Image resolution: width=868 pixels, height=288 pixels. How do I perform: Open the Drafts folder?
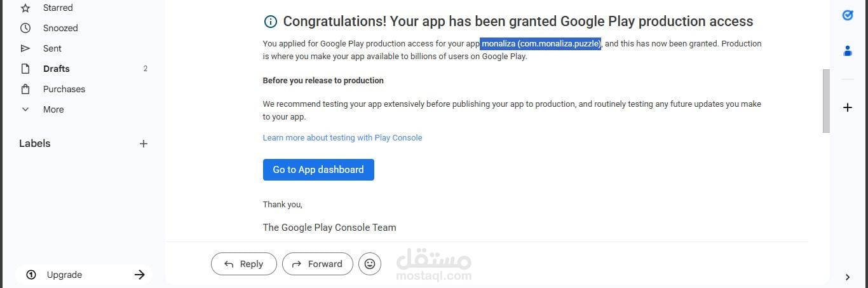pyautogui.click(x=56, y=69)
